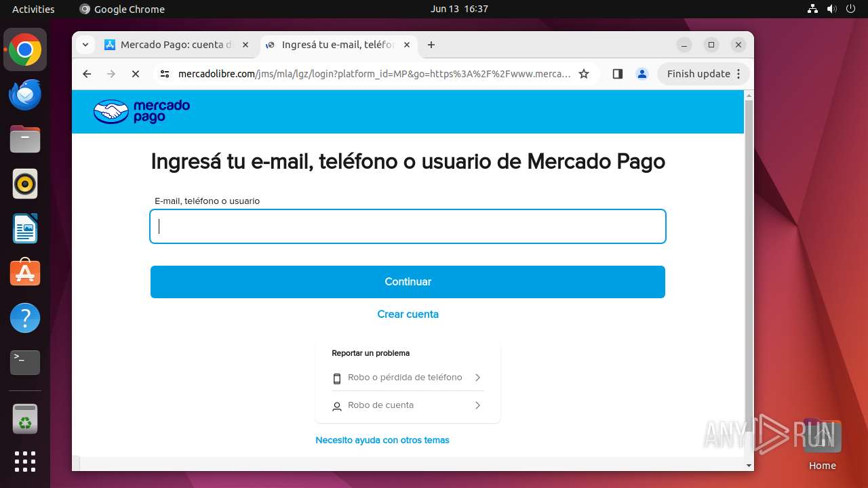Screen dimensions: 868x488
Task: Open the tab search dropdown
Action: (x=85, y=45)
